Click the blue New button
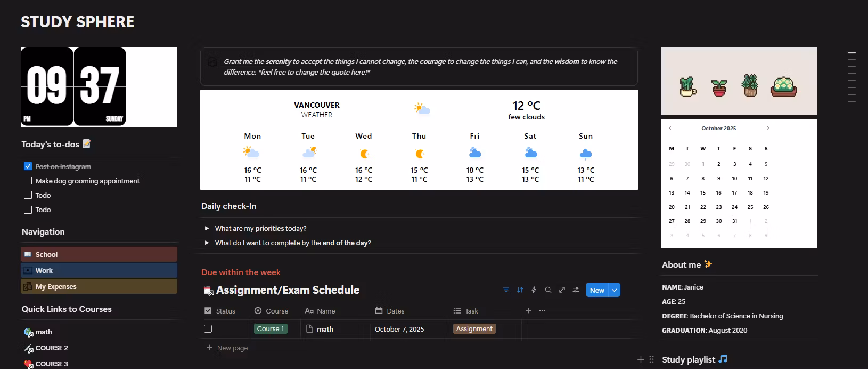The width and height of the screenshot is (868, 369). 596,290
